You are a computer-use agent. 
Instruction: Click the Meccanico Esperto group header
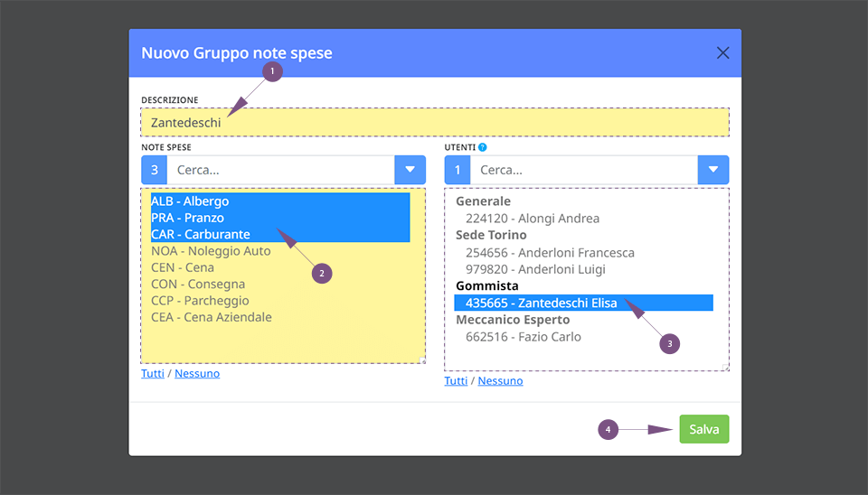click(513, 320)
